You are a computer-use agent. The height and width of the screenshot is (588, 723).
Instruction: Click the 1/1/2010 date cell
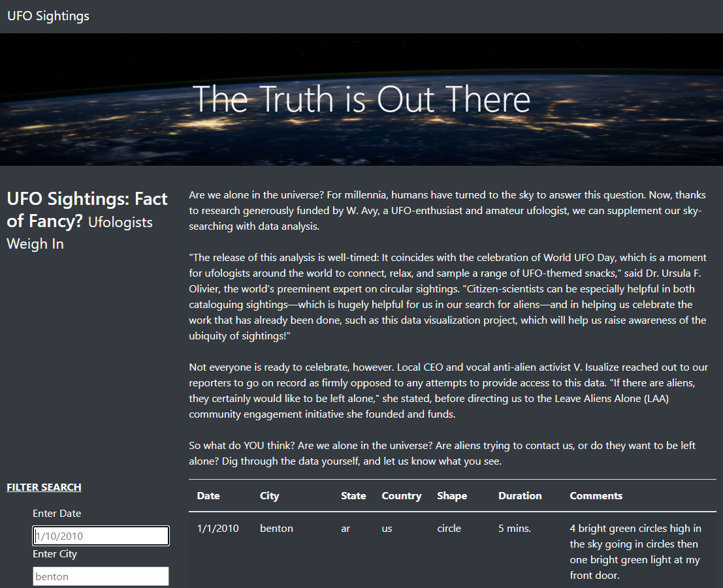(x=217, y=529)
